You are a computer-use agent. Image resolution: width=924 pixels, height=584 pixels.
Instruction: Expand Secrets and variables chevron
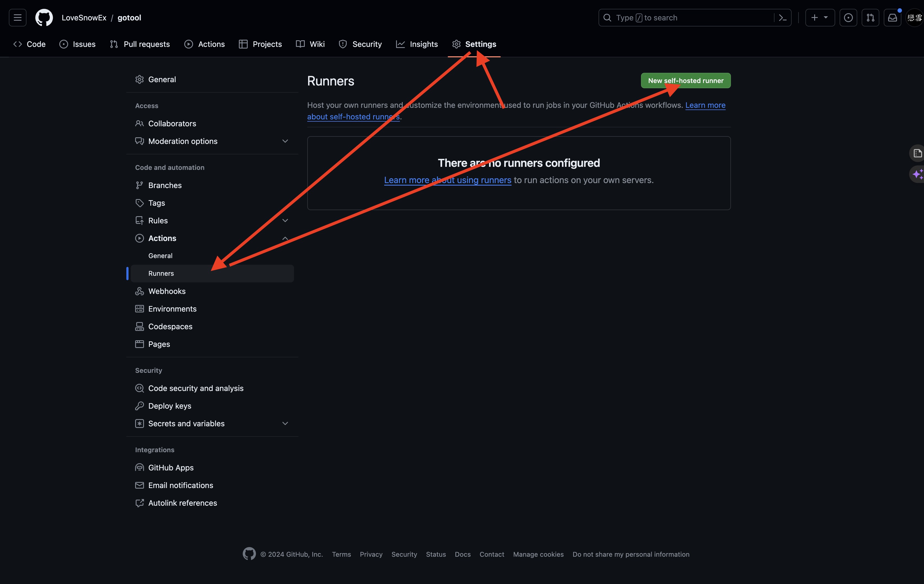[x=285, y=424]
